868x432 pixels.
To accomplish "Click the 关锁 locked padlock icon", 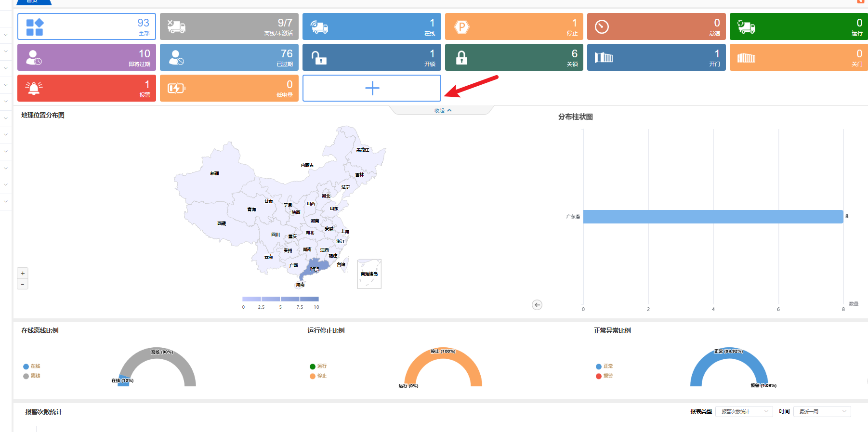I will (x=461, y=58).
